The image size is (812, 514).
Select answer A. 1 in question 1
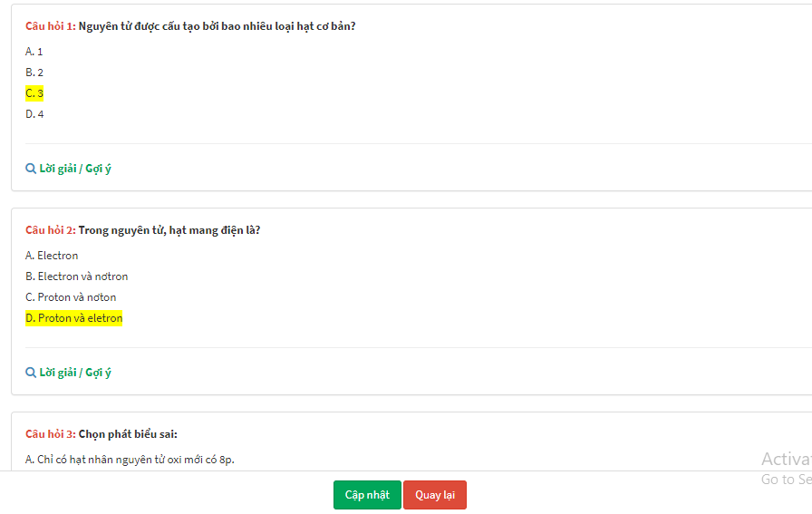point(34,52)
